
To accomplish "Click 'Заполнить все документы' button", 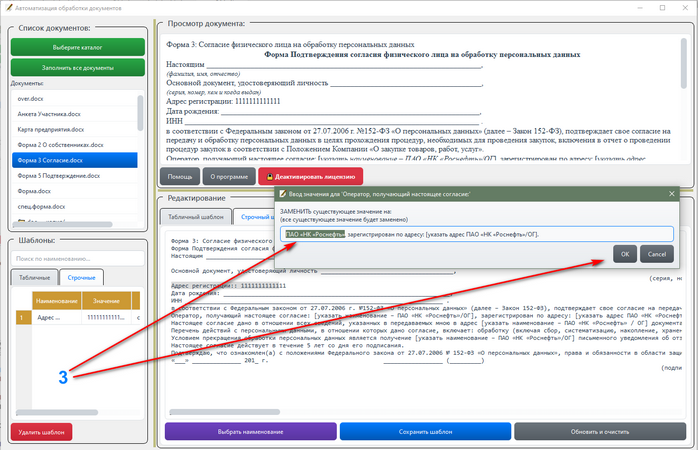I will [77, 68].
